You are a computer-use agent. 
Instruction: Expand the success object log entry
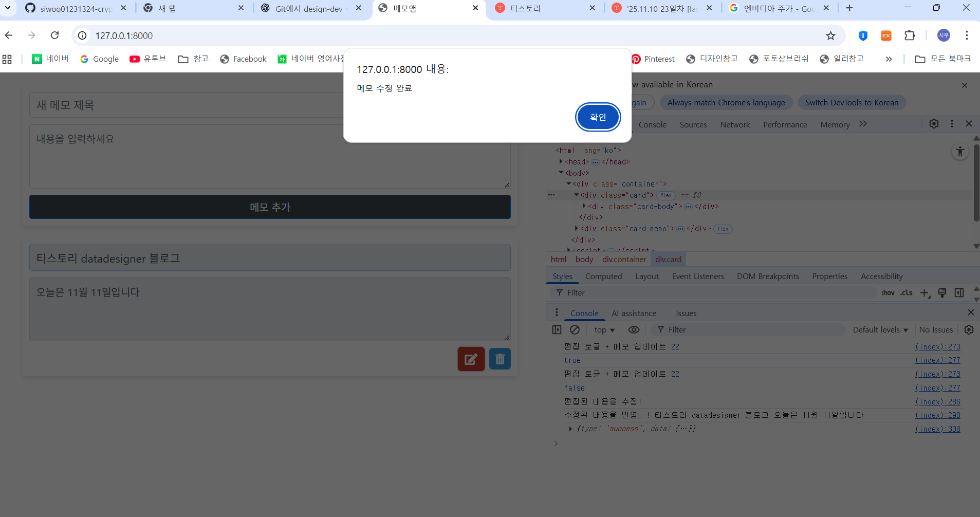coord(570,429)
